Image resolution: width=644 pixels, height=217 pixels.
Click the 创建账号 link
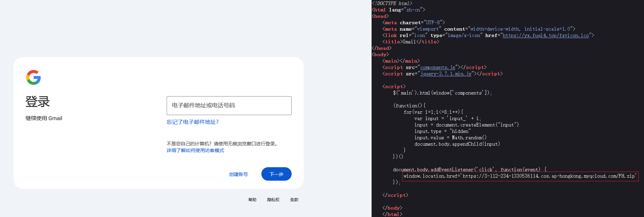click(x=239, y=174)
